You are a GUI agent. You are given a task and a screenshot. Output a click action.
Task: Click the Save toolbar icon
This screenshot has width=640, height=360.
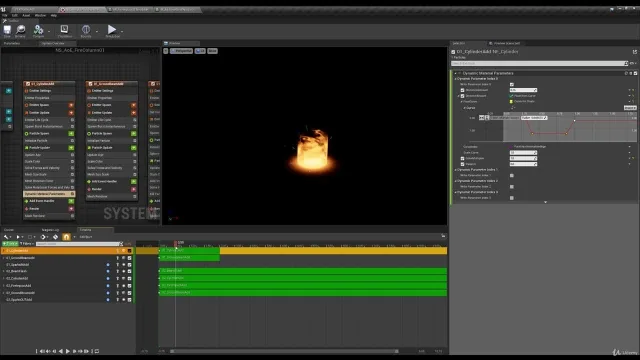(7, 30)
